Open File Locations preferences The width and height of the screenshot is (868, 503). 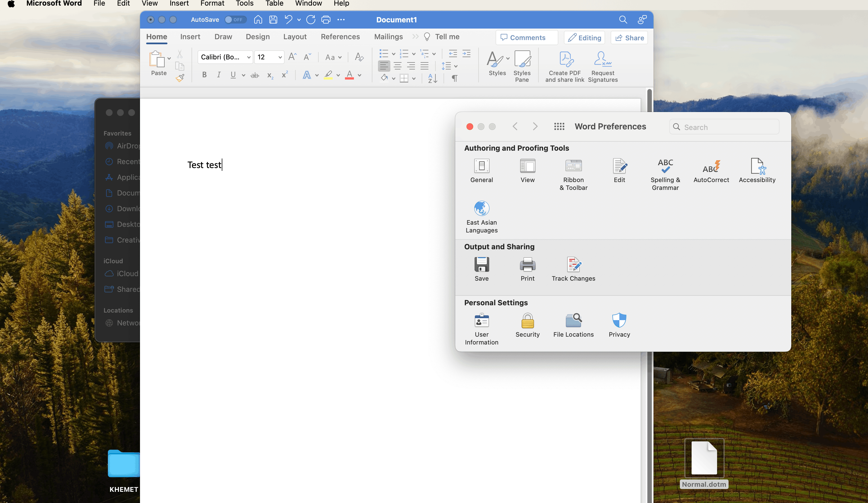click(x=573, y=325)
